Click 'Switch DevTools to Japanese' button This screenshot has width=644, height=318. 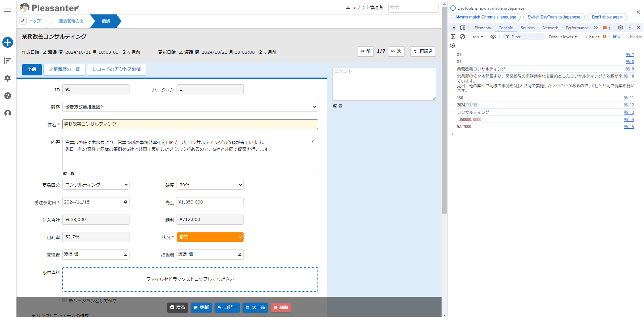pyautogui.click(x=554, y=17)
